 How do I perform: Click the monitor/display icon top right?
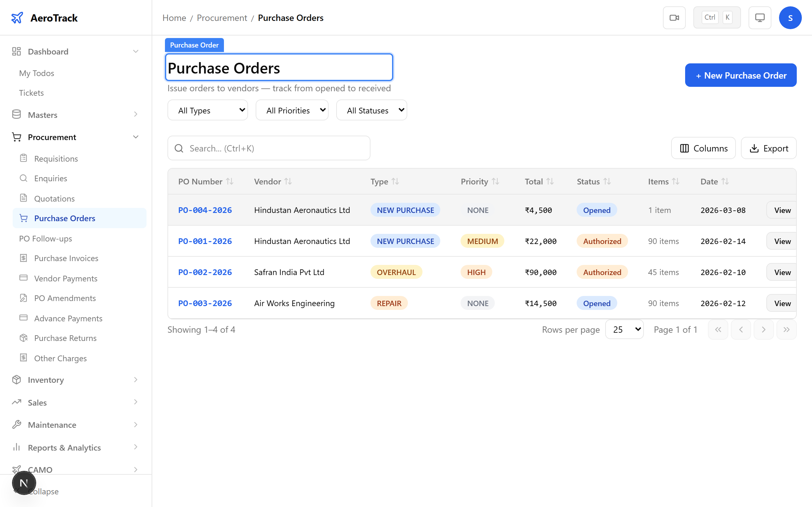click(x=760, y=17)
